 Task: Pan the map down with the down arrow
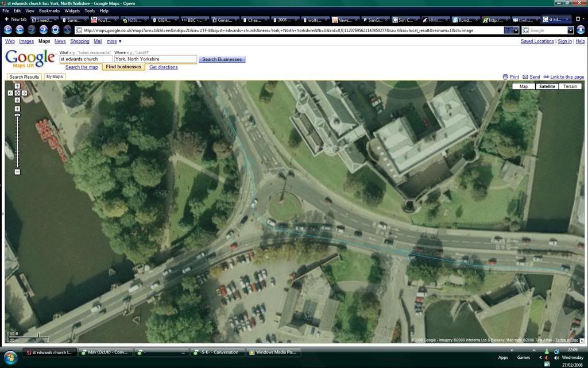pyautogui.click(x=17, y=100)
